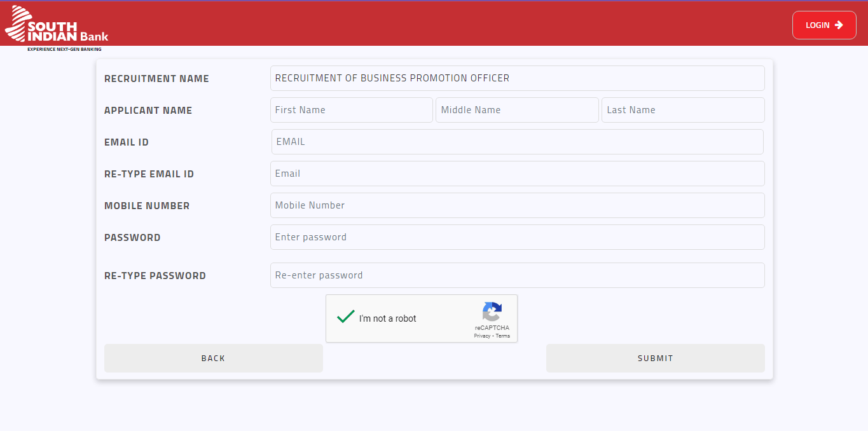Open the reCAPTCHA Terms link
Image resolution: width=868 pixels, height=431 pixels.
(x=502, y=336)
